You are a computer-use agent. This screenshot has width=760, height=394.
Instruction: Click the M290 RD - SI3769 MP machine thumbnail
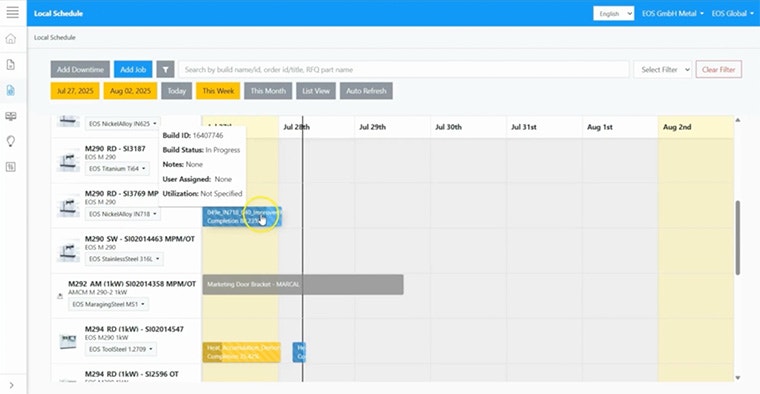(x=68, y=206)
